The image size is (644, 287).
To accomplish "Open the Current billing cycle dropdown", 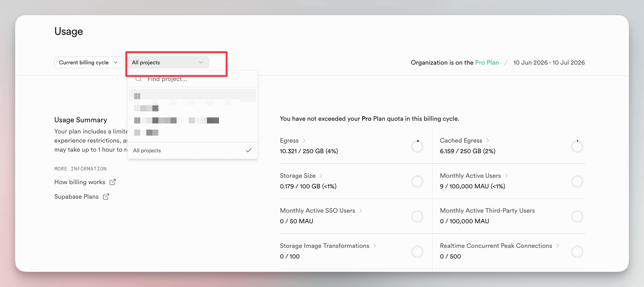I will pos(88,62).
